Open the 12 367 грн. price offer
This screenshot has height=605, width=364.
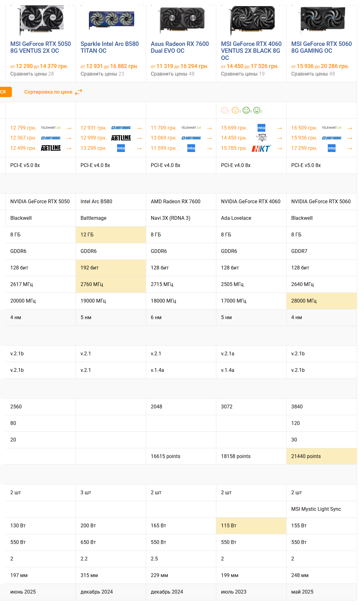[x=23, y=138]
